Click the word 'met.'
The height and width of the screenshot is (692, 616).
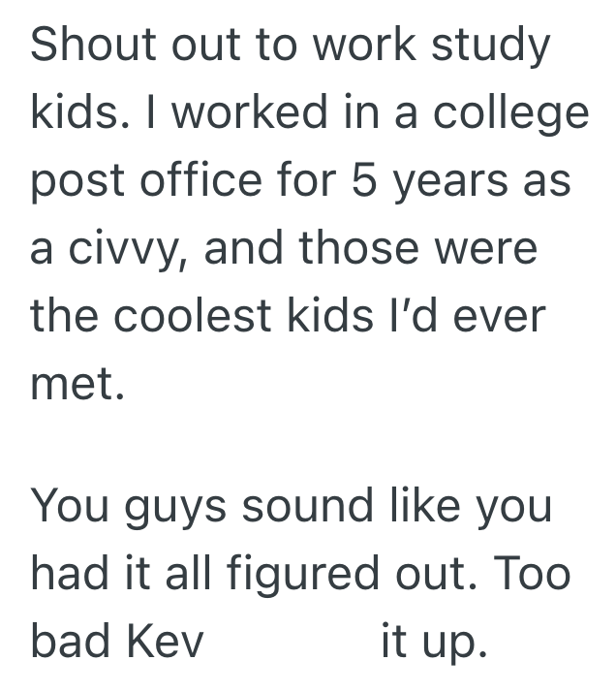point(77,386)
